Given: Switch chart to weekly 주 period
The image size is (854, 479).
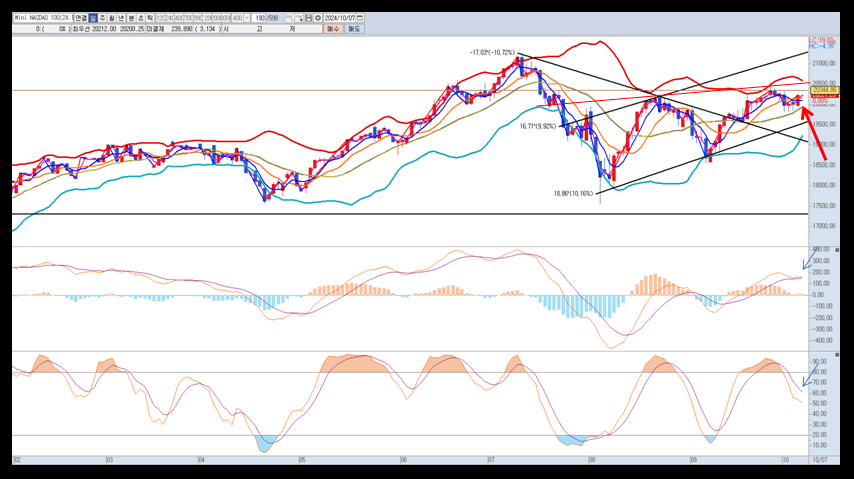Looking at the screenshot, I should coord(102,18).
